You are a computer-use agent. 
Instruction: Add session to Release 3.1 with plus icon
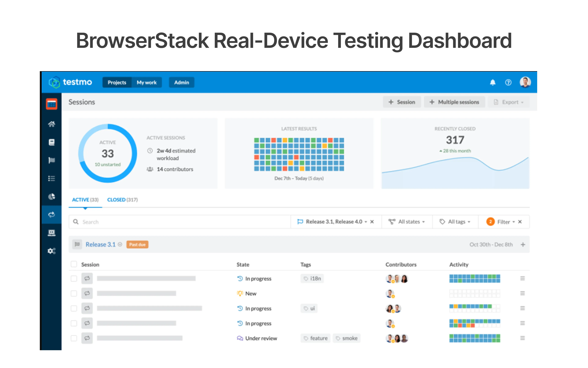(x=523, y=244)
